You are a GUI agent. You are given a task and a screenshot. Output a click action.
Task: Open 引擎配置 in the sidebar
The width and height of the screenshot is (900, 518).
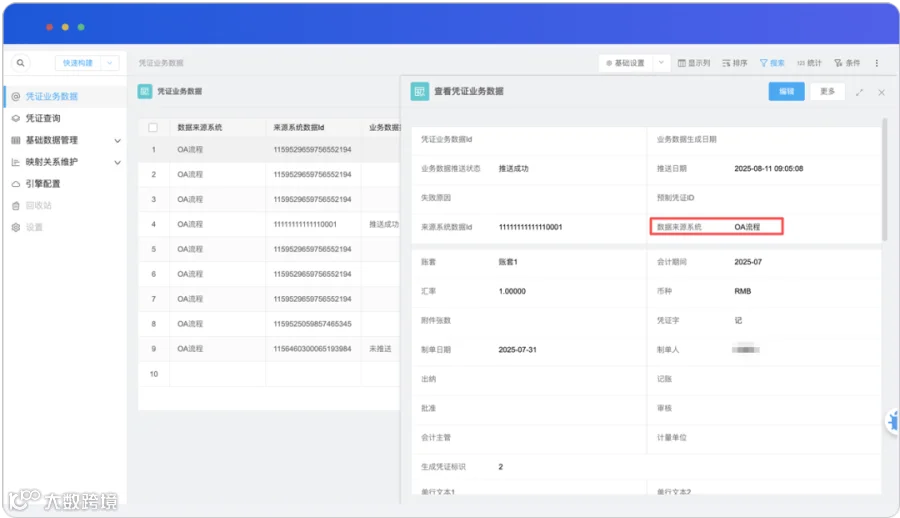click(x=42, y=184)
